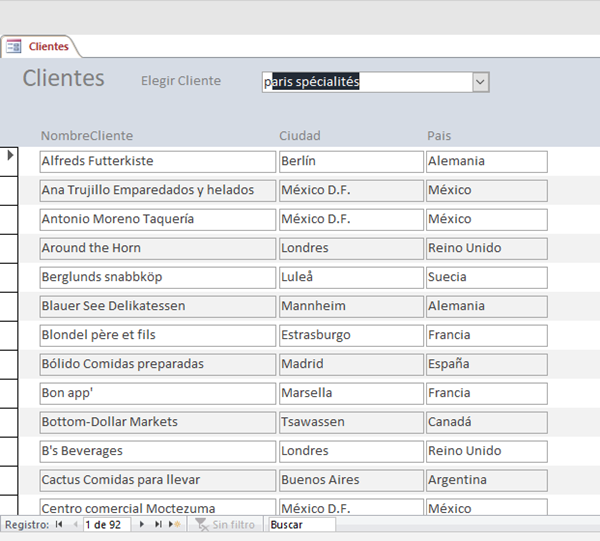The width and height of the screenshot is (600, 541).
Task: Jump to last record button
Action: 158,524
